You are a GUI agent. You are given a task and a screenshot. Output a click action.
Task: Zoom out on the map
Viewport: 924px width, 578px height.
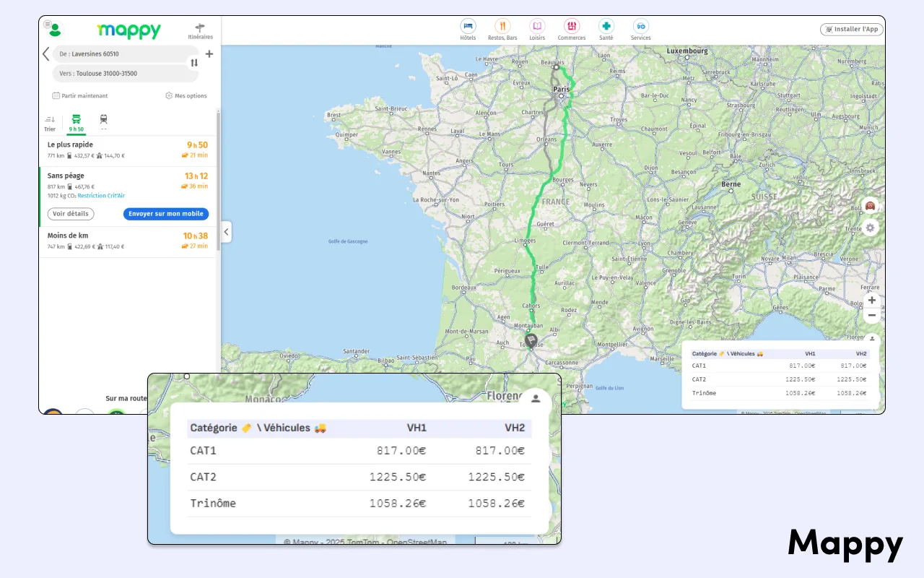click(872, 315)
